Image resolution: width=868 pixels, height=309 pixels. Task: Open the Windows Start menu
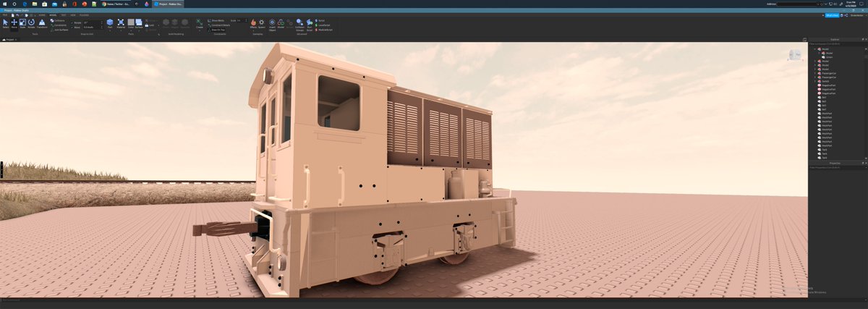point(4,4)
